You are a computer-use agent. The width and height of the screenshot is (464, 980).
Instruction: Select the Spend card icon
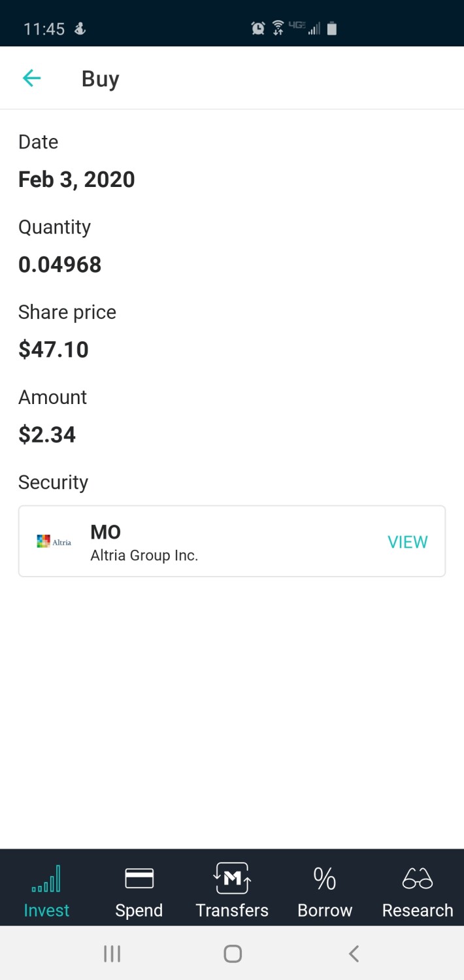point(139,878)
